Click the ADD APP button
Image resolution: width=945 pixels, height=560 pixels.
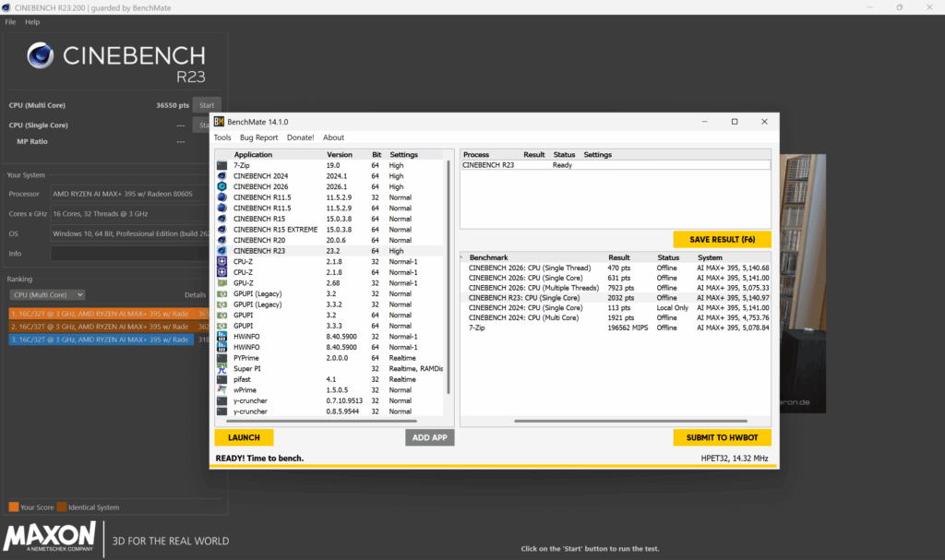[x=430, y=437]
